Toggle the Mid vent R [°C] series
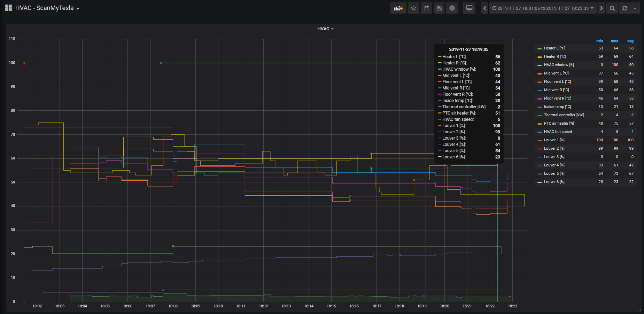Viewport: 644px width, 314px height. tap(557, 90)
